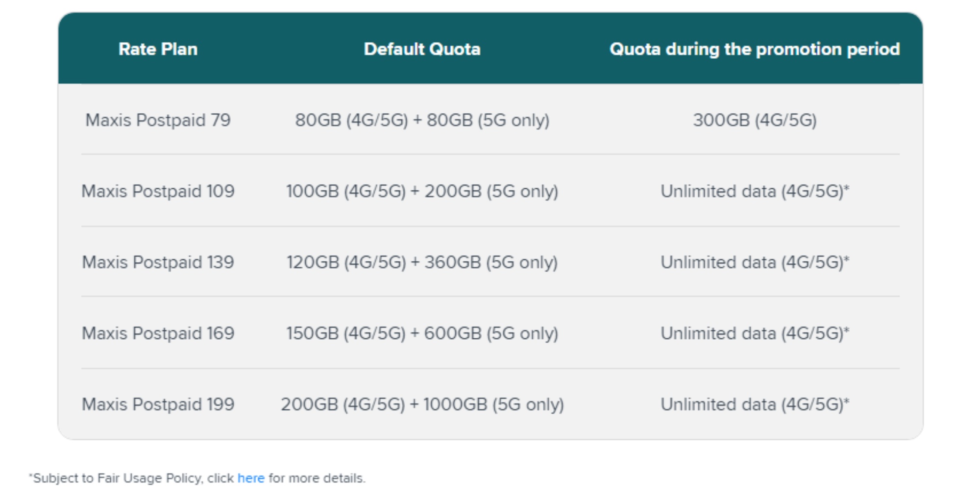Select the Maxis Postpaid 139 plan name
Screen dimensions: 980x502
click(158, 262)
